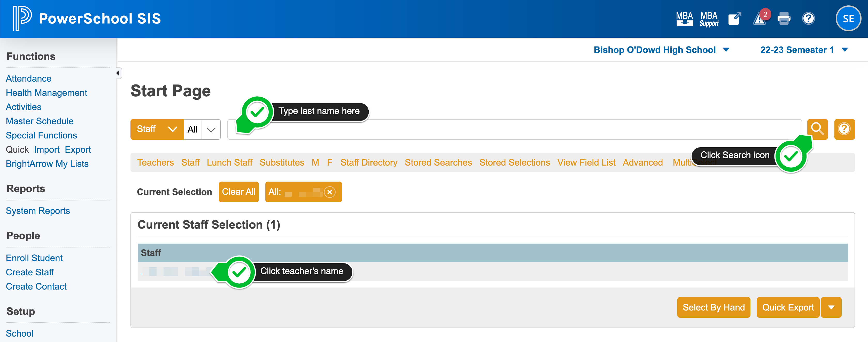Open the All filter dropdown
Screen dimensions: 868x342
tap(202, 129)
